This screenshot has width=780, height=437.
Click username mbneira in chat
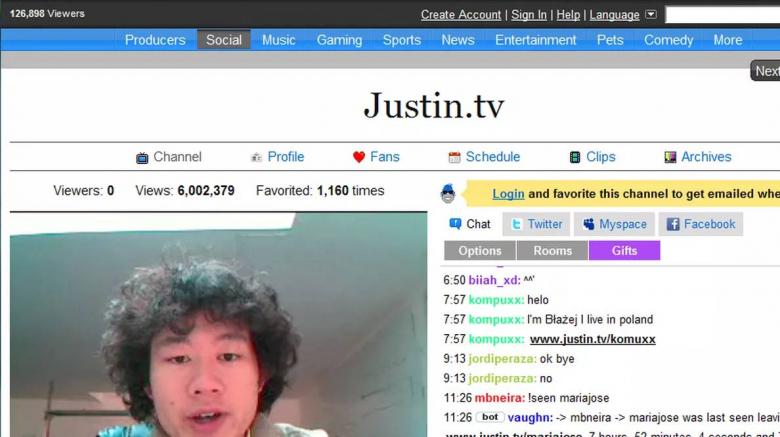pyautogui.click(x=500, y=398)
